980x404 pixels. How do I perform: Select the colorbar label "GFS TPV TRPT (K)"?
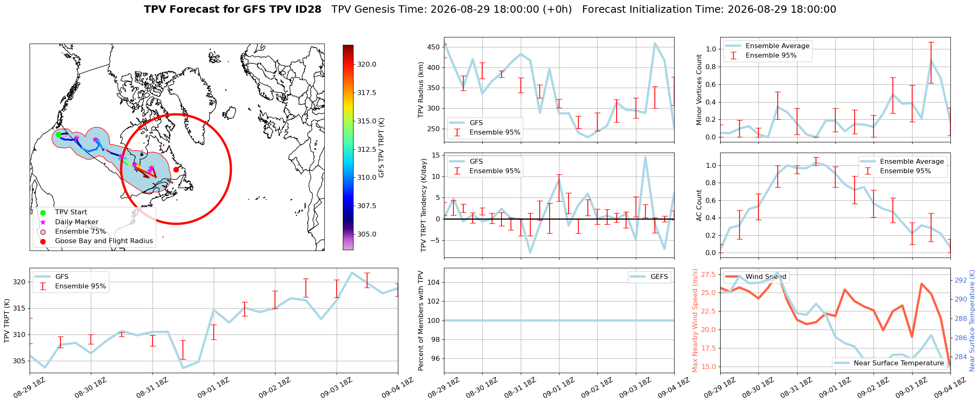click(381, 147)
